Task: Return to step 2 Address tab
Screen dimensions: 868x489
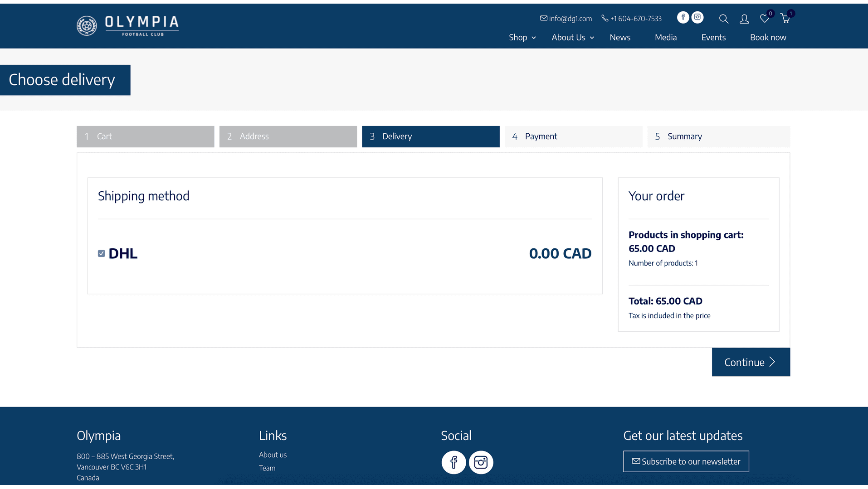Action: (x=288, y=136)
